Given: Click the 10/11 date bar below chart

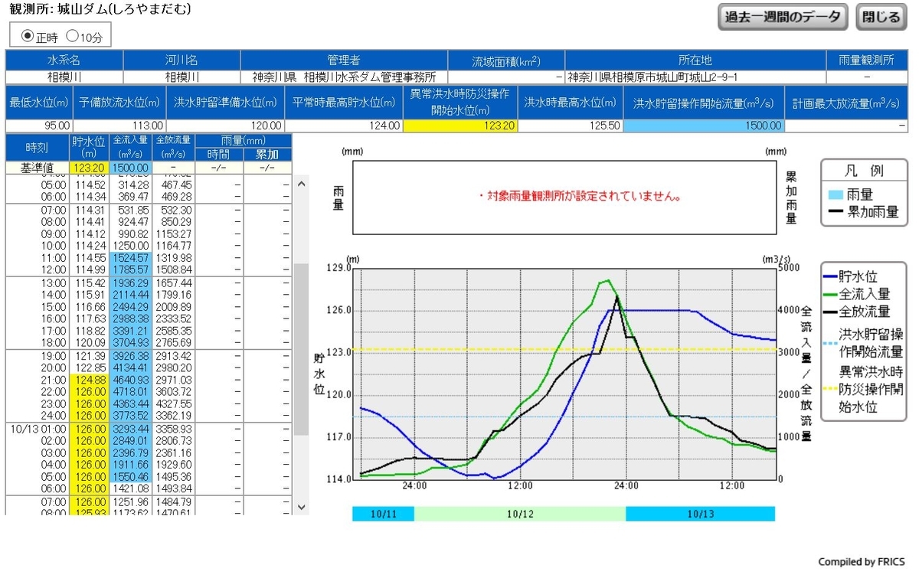Looking at the screenshot, I should coord(383,514).
